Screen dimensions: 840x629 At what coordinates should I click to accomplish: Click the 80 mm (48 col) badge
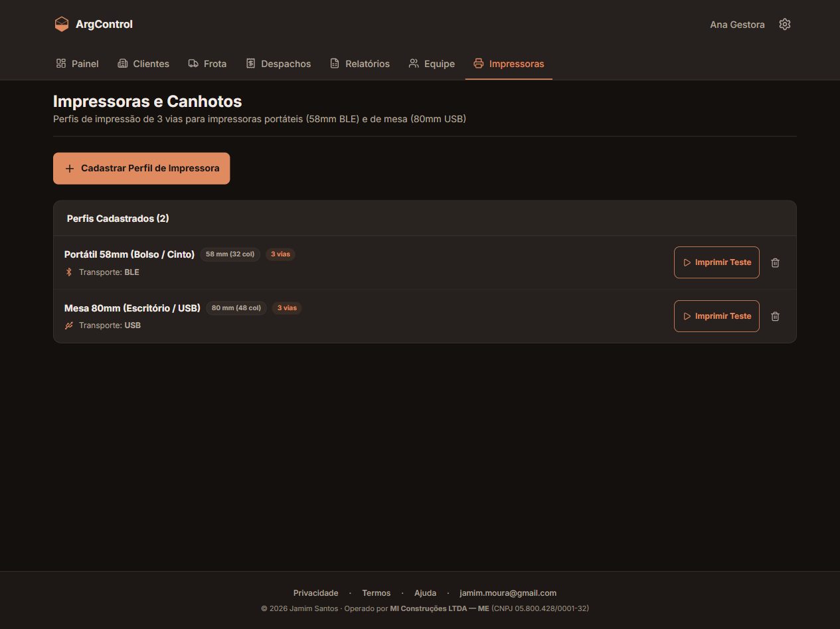(236, 308)
